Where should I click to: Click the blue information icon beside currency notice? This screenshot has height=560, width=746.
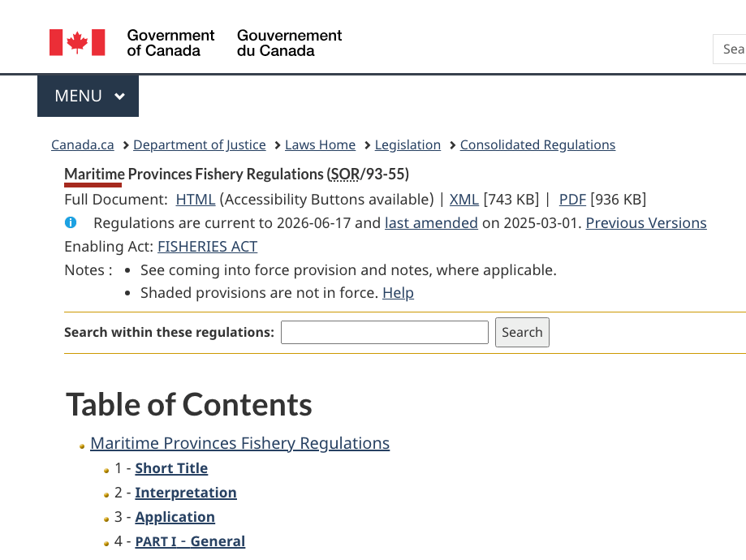(x=71, y=222)
